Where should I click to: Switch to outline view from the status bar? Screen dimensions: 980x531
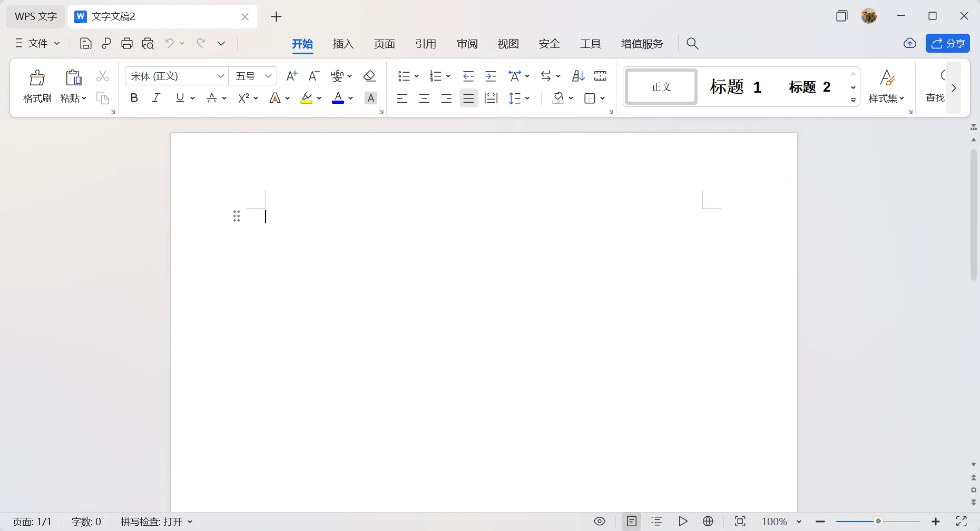(657, 522)
